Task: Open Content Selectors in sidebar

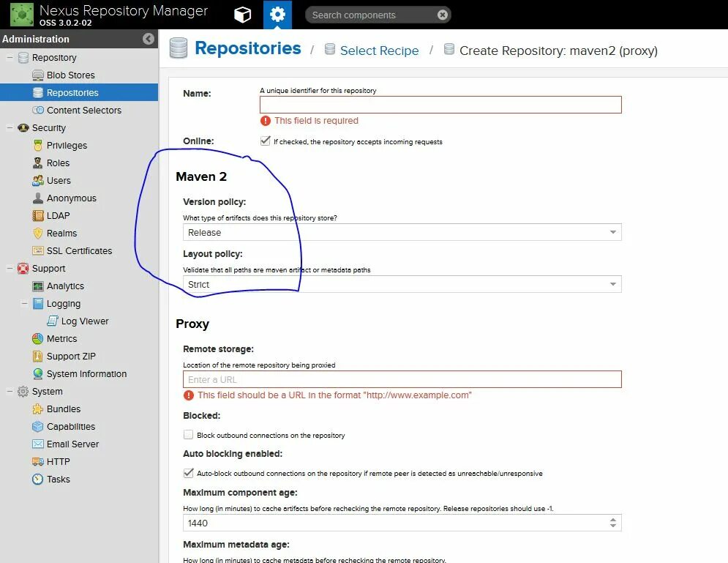Action: [x=84, y=110]
